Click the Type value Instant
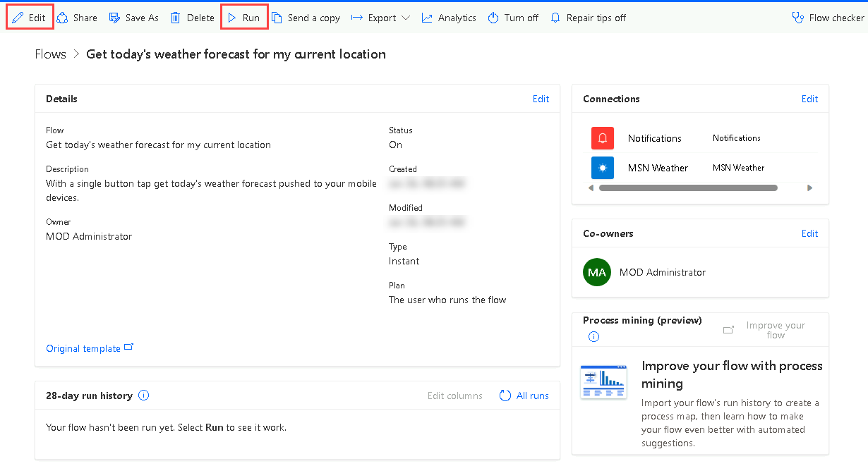 tap(404, 261)
